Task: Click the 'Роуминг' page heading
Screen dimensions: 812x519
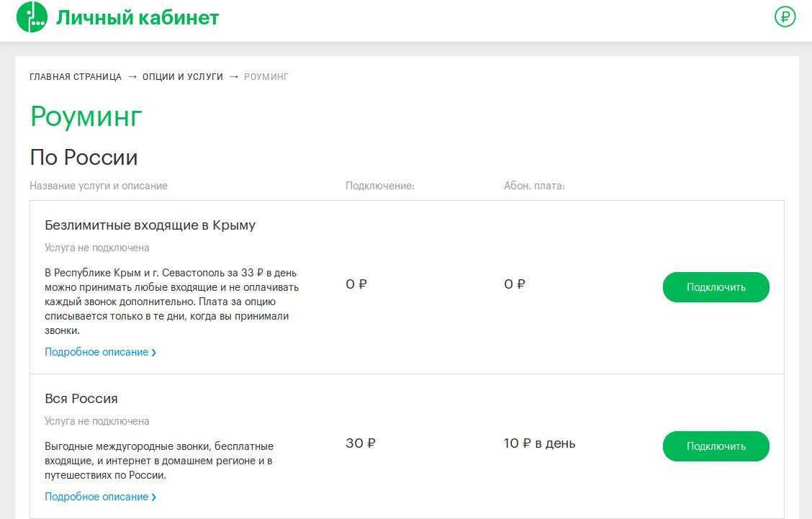Action: pyautogui.click(x=86, y=117)
